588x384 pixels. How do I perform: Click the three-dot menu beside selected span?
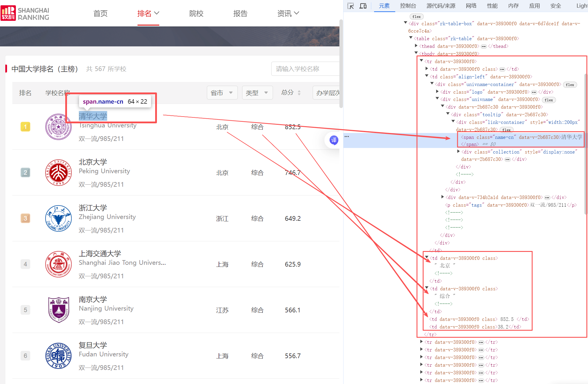(347, 137)
